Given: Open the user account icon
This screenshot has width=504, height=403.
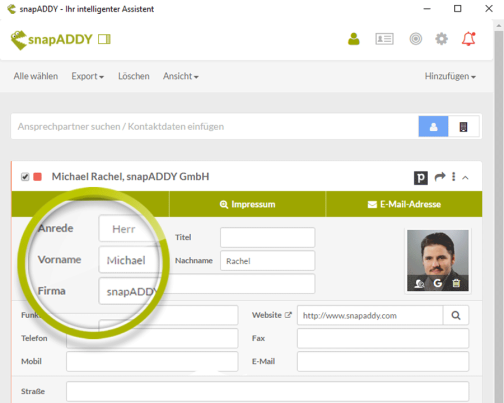Looking at the screenshot, I should tap(354, 39).
